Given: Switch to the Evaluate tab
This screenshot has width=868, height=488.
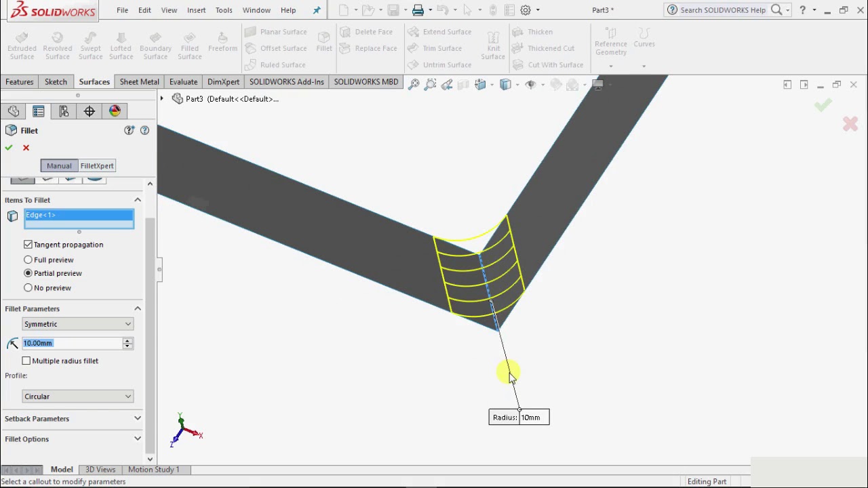Looking at the screenshot, I should (x=184, y=82).
